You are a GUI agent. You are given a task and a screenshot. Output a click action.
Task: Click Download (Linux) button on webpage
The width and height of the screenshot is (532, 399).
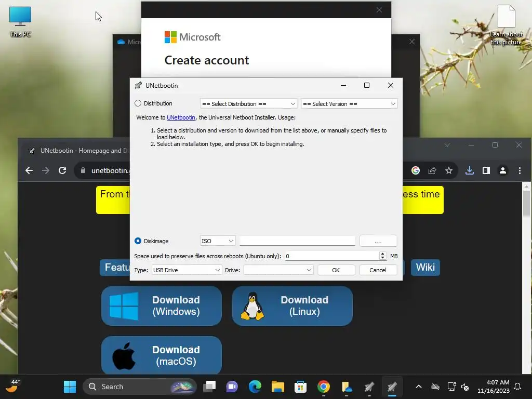tap(292, 305)
